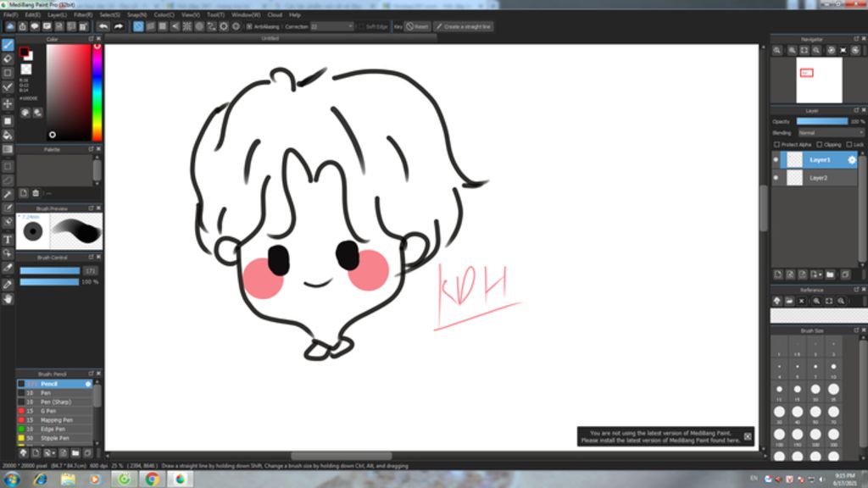This screenshot has width=868, height=488.
Task: Select the Edge Pen brush
Action: click(54, 429)
